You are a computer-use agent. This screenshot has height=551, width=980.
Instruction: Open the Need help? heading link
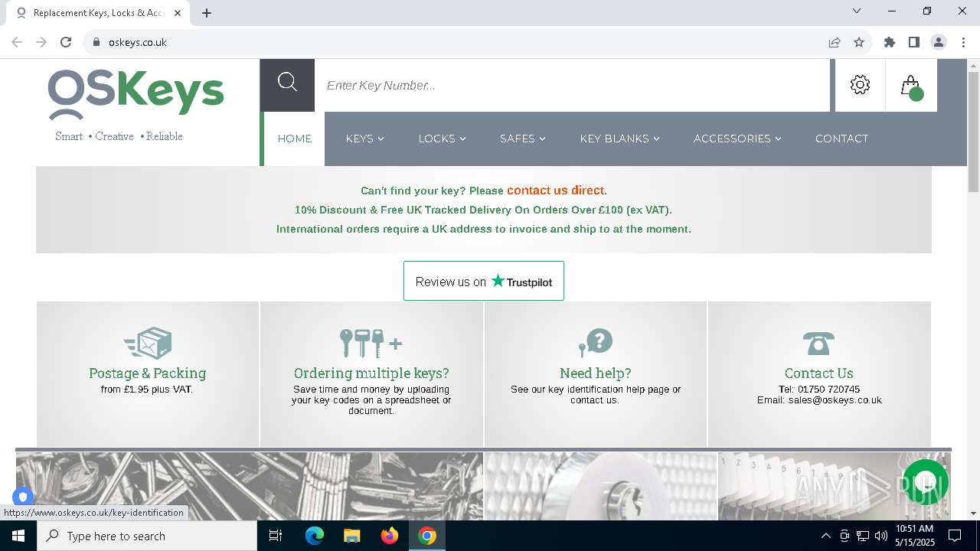tap(595, 373)
